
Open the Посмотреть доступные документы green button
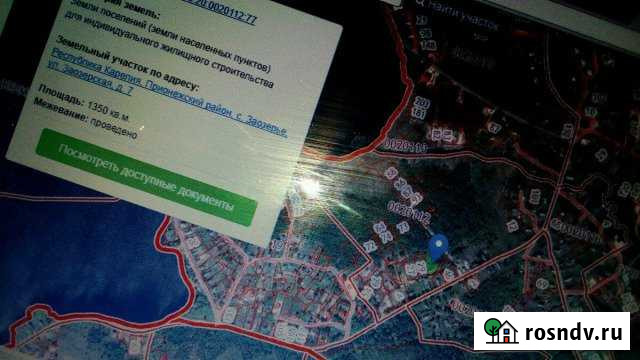tap(146, 178)
